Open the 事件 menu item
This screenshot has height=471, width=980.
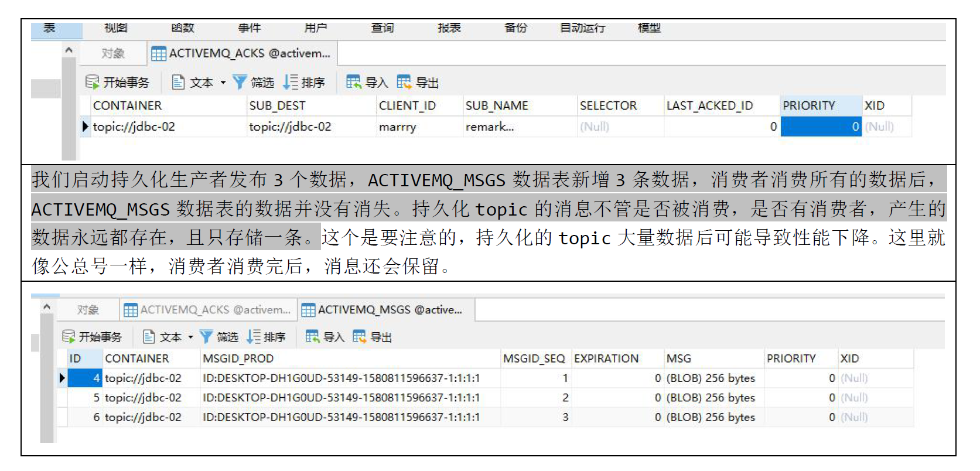click(250, 28)
